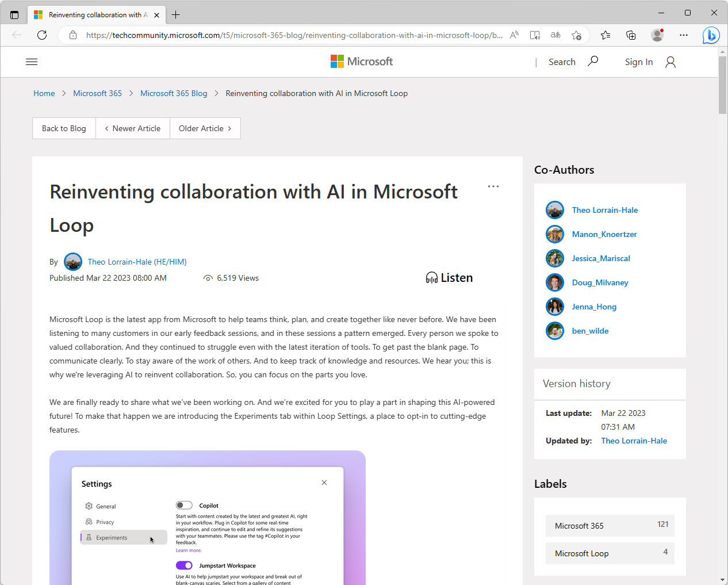Image resolution: width=728 pixels, height=585 pixels.
Task: Add this page to favorites
Action: coord(576,35)
